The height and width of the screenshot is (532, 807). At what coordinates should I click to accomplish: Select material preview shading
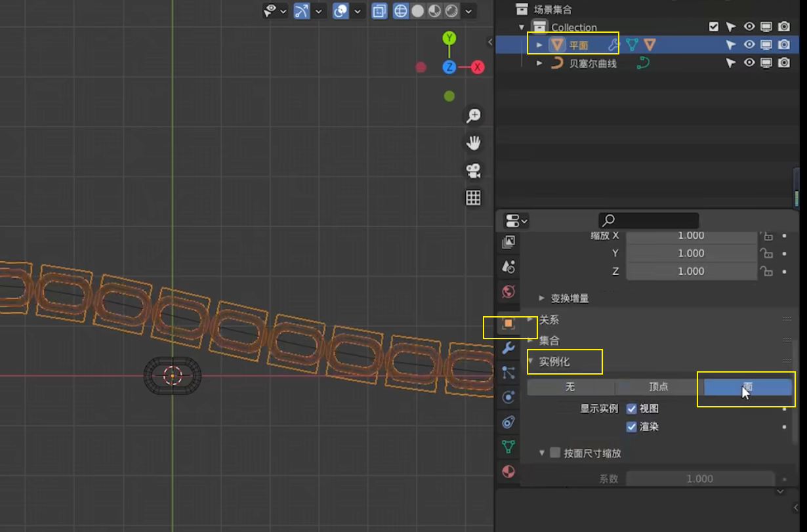tap(434, 11)
